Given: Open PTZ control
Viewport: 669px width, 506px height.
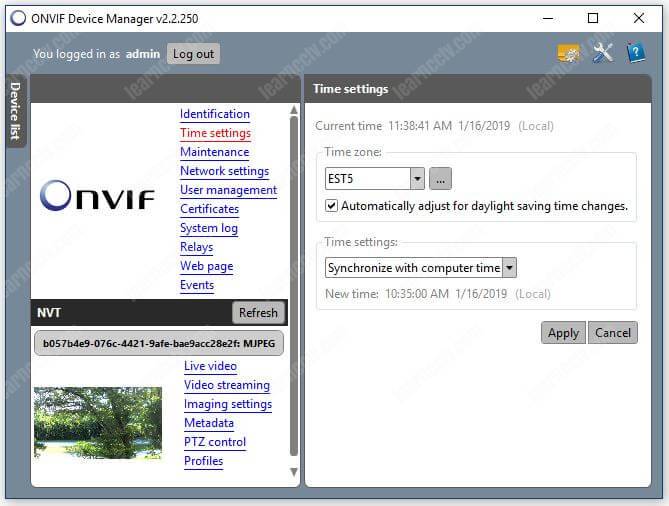Looking at the screenshot, I should (x=215, y=442).
